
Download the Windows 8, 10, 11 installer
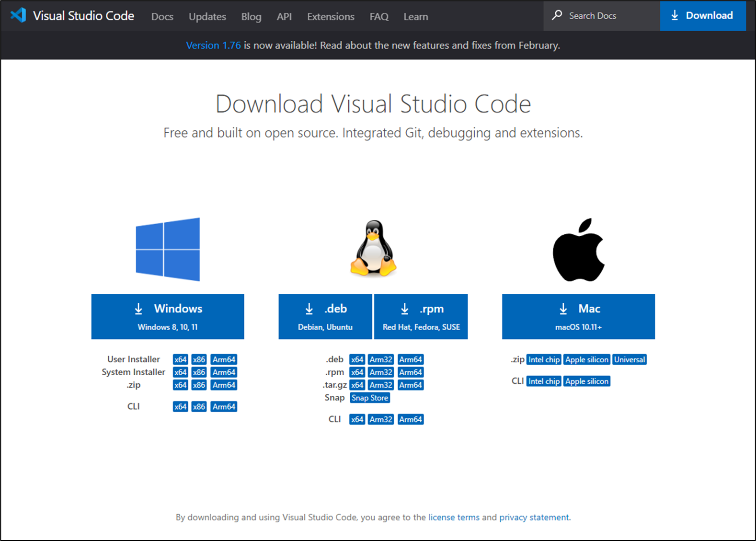168,317
